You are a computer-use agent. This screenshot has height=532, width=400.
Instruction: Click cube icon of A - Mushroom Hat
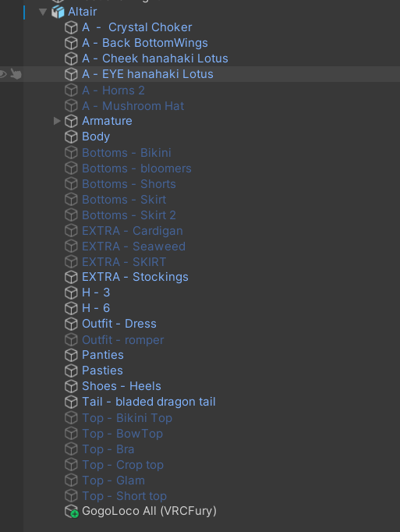click(71, 106)
